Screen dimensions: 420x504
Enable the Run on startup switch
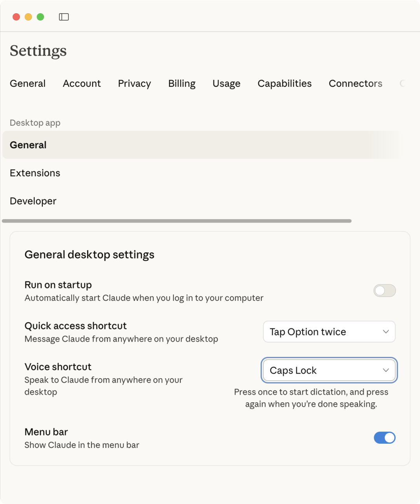tap(384, 291)
